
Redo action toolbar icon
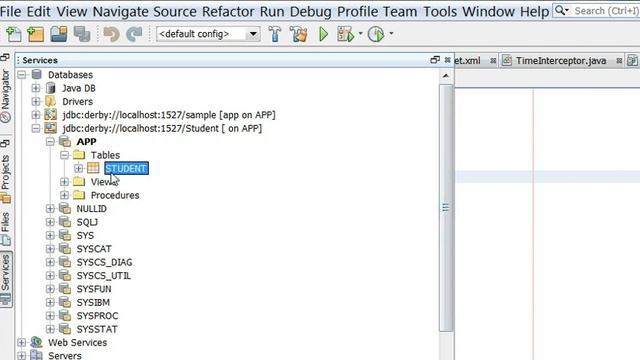[x=134, y=34]
